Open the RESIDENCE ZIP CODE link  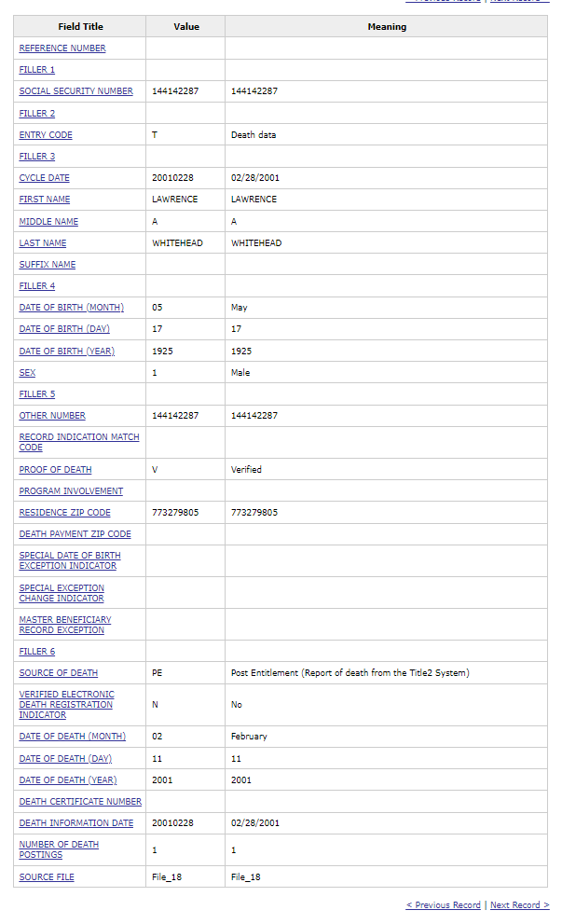[65, 513]
